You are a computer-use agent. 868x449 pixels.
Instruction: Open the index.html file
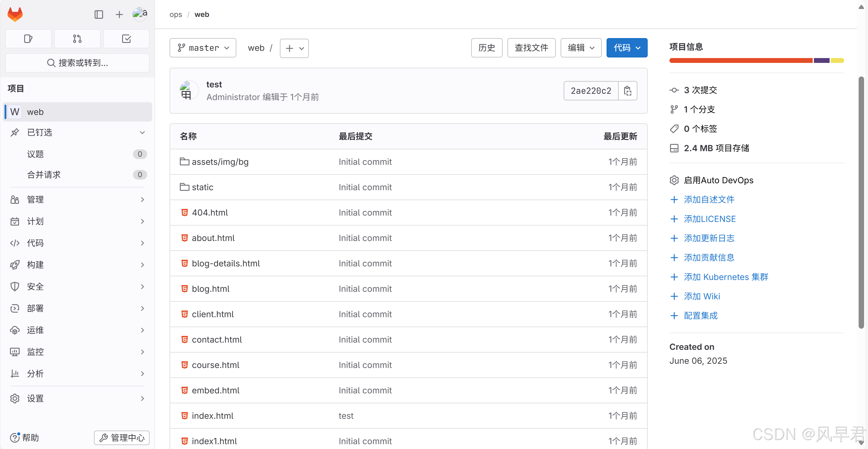(x=212, y=416)
